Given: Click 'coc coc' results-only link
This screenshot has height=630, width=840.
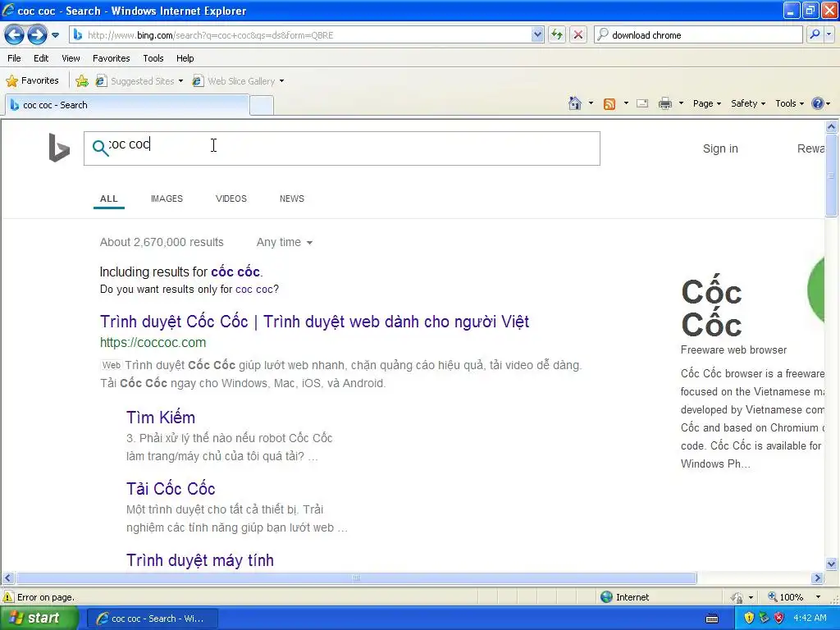Looking at the screenshot, I should tap(254, 290).
